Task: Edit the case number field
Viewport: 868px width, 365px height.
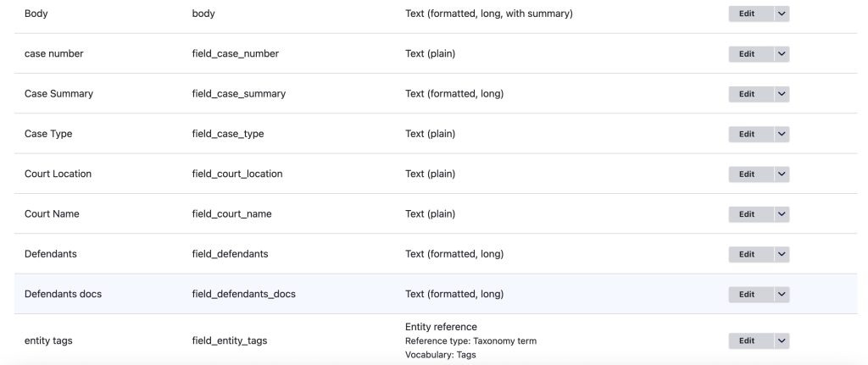Action: coord(747,53)
